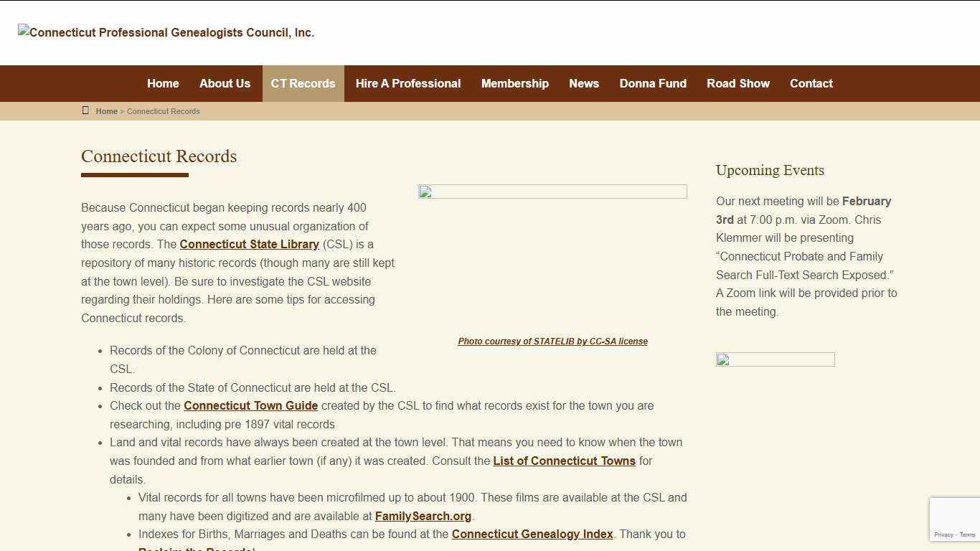Open the News menu item
This screenshot has width=980, height=551.
[x=583, y=83]
